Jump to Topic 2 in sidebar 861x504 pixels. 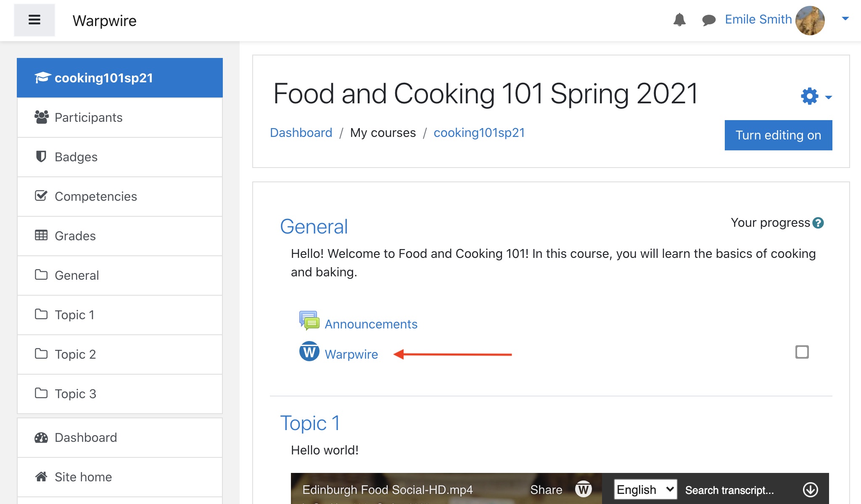[x=120, y=354]
